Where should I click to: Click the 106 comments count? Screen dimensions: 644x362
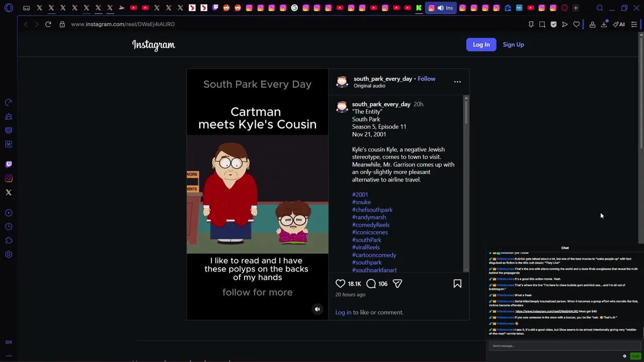383,284
